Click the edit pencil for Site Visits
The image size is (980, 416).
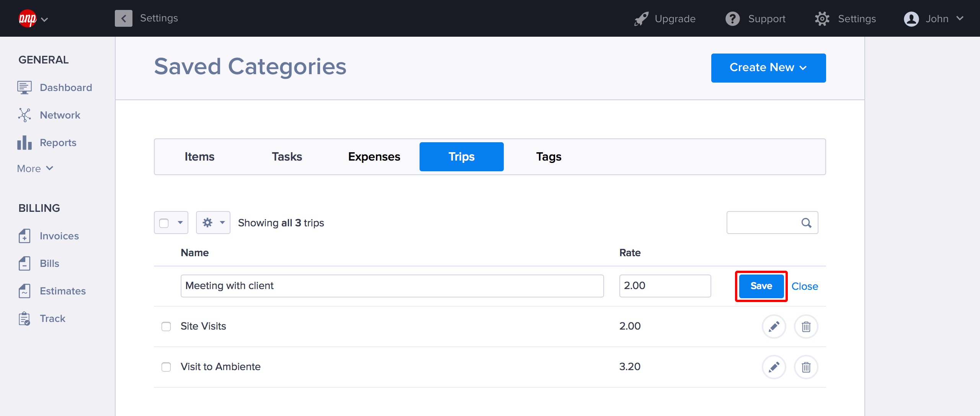coord(774,327)
